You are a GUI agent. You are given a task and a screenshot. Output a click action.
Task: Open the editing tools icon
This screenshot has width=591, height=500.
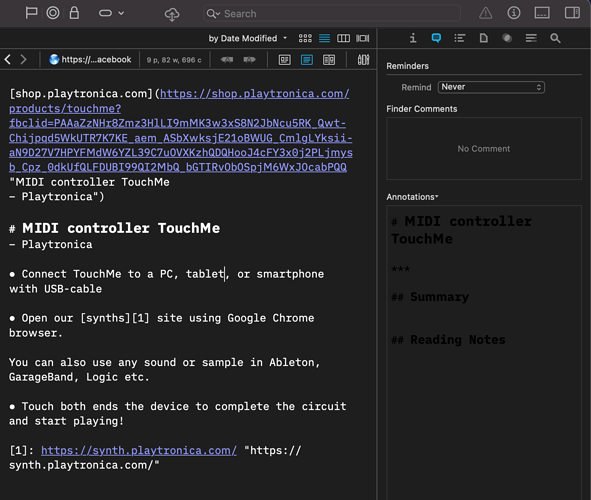(363, 60)
